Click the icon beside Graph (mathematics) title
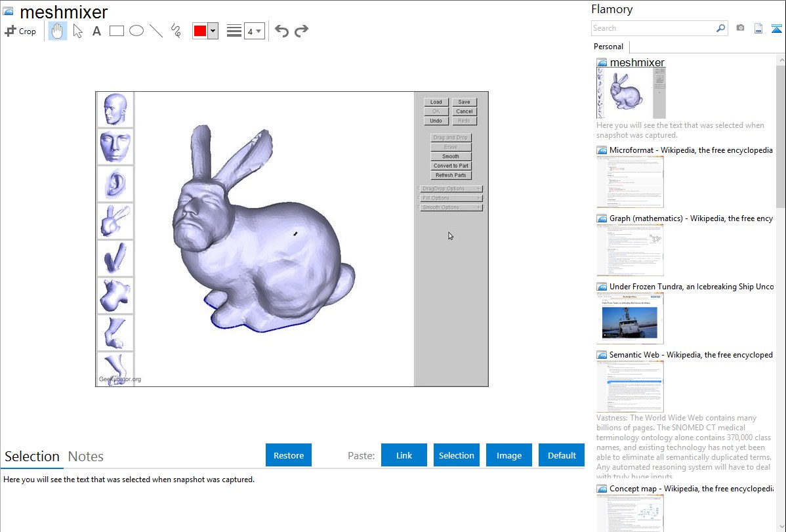 [602, 218]
